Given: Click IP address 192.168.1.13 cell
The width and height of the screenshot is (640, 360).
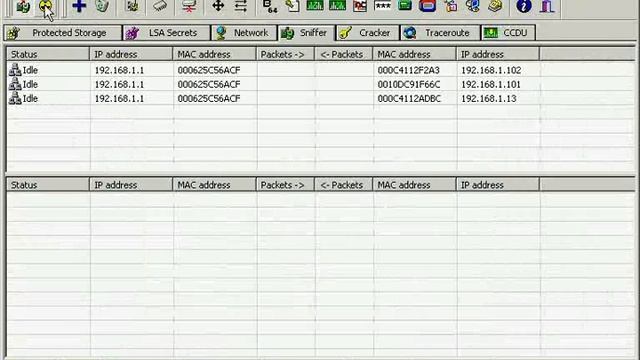Looking at the screenshot, I should click(x=489, y=98).
